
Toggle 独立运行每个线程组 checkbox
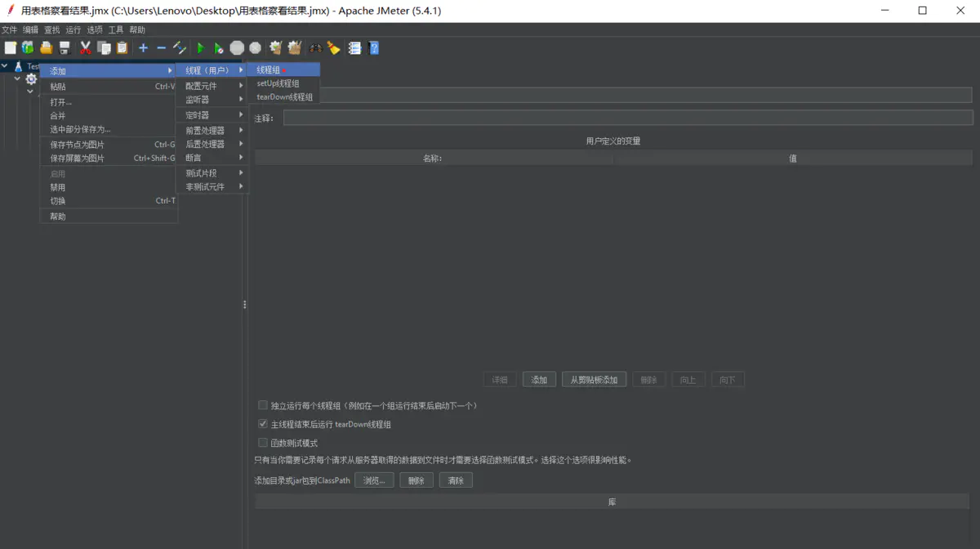(x=263, y=405)
